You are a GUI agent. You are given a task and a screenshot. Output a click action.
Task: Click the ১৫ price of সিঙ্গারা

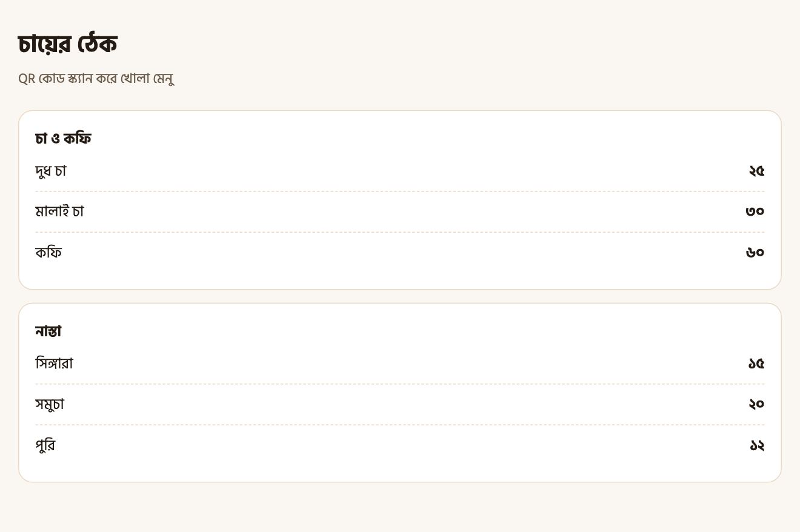756,364
